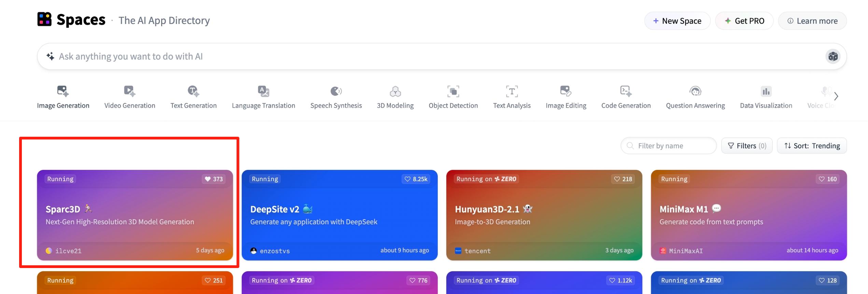This screenshot has height=294, width=868.
Task: Focus the Ask anything AI search field
Action: (442, 56)
